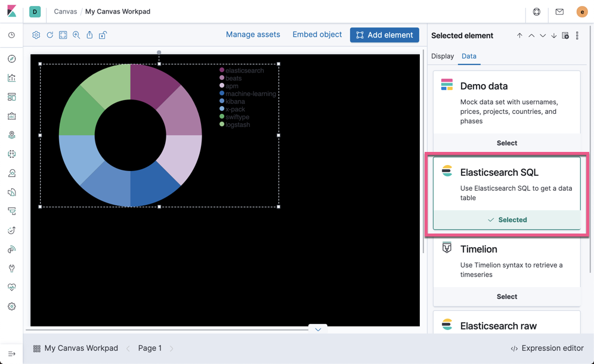The image size is (594, 364).
Task: Click My Canvas Workpad breadcrumb
Action: coord(117,11)
